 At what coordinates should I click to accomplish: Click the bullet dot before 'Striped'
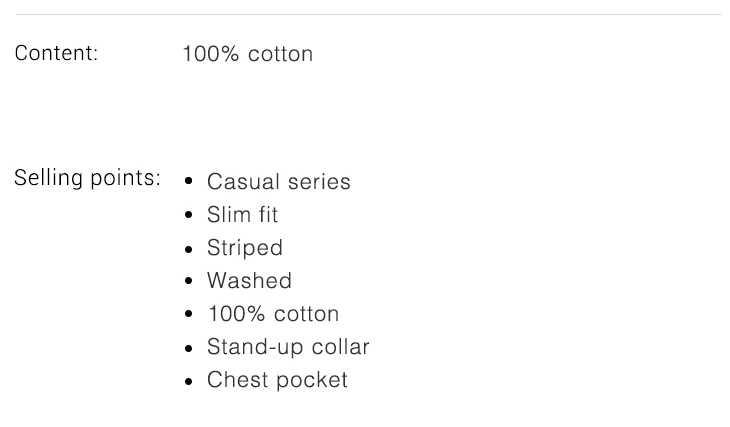(188, 248)
